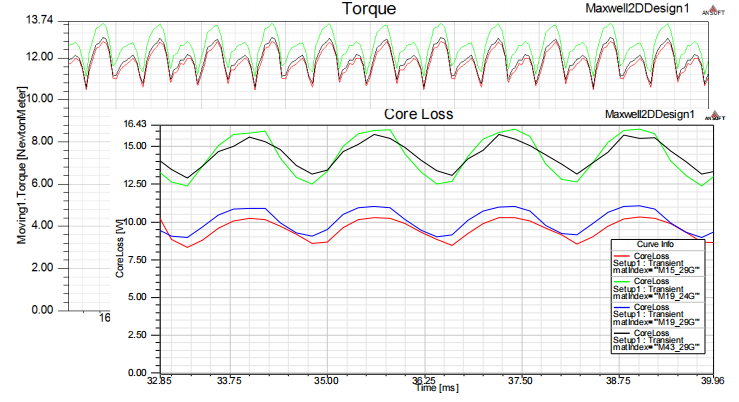The width and height of the screenshot is (739, 402).
Task: Click Maxwell2DDesign1 label on the Core Loss plot
Action: coord(649,114)
